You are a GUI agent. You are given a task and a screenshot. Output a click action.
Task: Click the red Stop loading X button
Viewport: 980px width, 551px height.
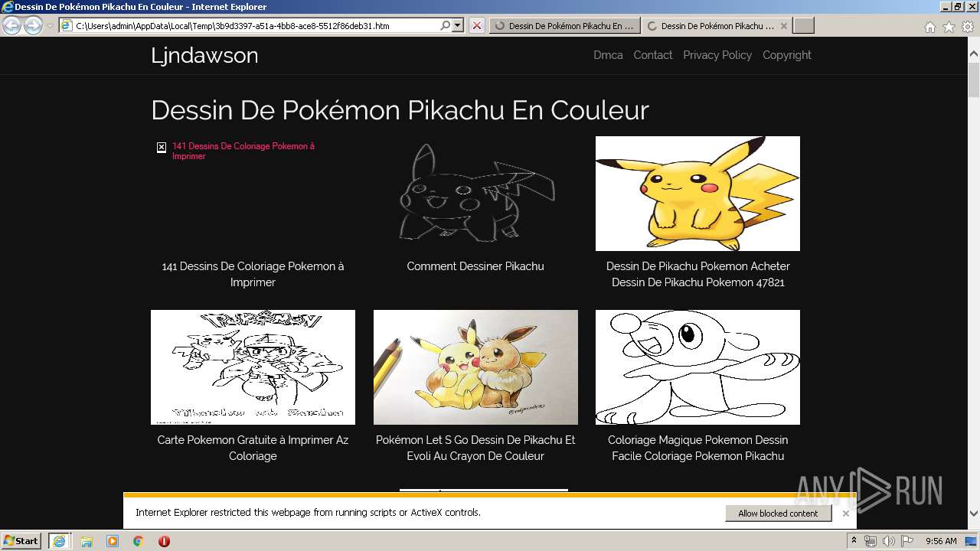tap(477, 25)
